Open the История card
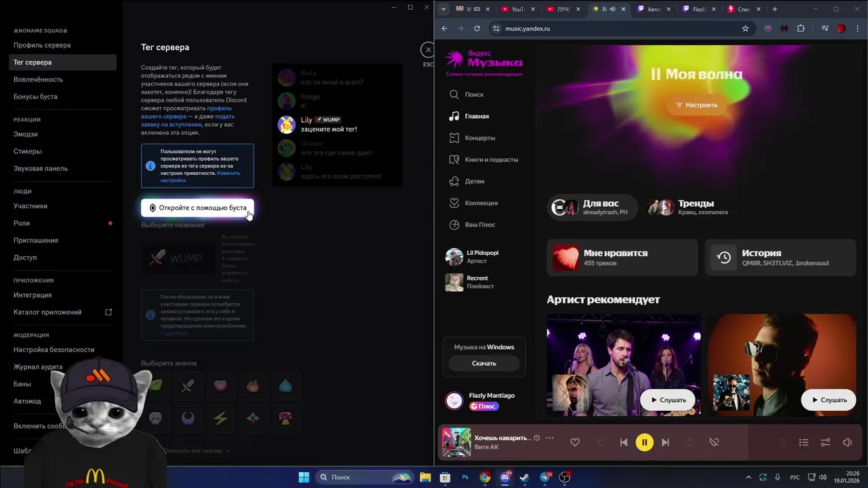The width and height of the screenshot is (868, 488). point(781,257)
